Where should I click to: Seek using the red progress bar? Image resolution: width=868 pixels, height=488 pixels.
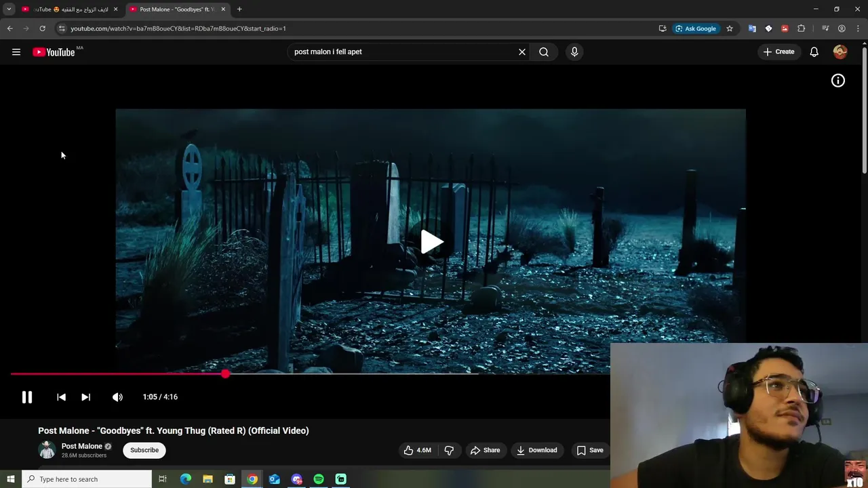(x=310, y=373)
